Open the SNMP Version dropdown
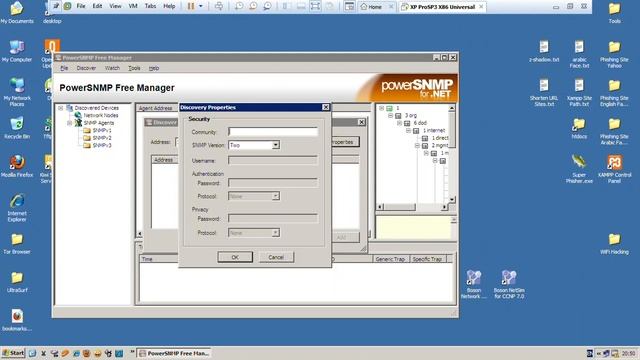 pyautogui.click(x=276, y=145)
